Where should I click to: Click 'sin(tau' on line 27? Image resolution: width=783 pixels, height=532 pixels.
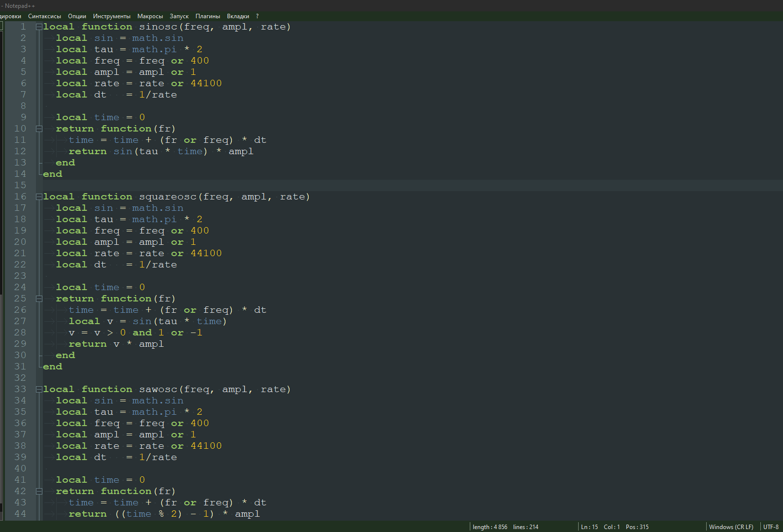[x=155, y=321]
